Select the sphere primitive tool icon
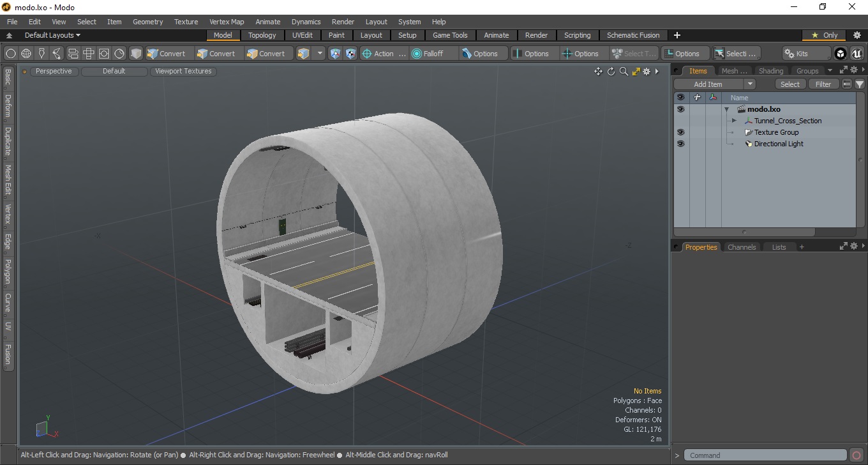This screenshot has height=465, width=868. [11, 54]
